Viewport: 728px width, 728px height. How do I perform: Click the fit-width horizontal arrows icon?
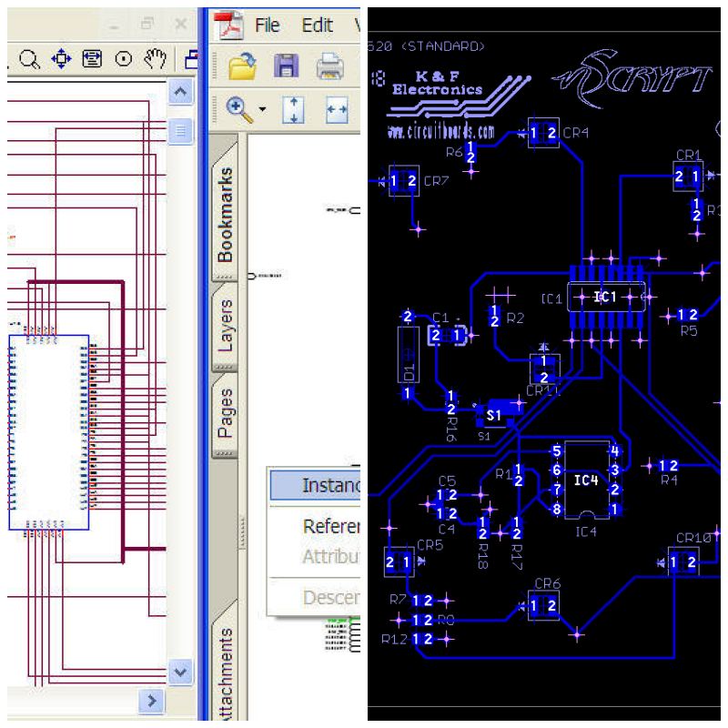click(337, 110)
